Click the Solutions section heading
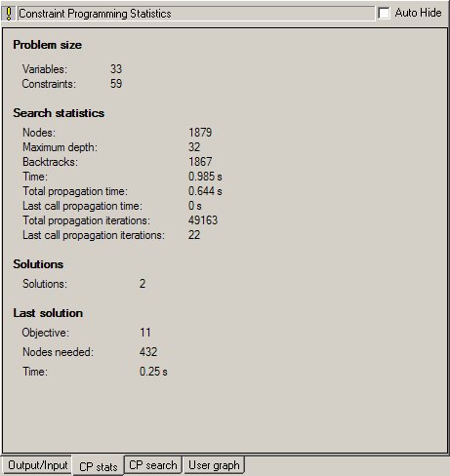The width and height of the screenshot is (450, 476). (x=38, y=264)
